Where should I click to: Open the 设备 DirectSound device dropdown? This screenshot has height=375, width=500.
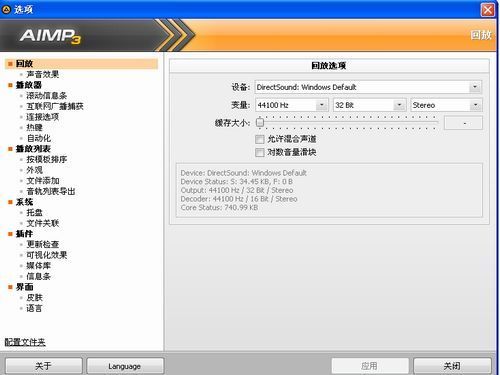(x=368, y=87)
